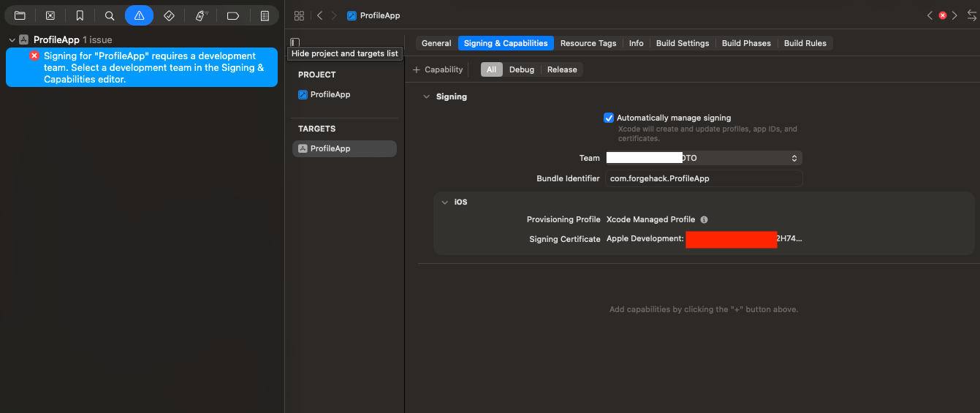
Task: Select the Issue navigator warning icon
Action: 139,15
